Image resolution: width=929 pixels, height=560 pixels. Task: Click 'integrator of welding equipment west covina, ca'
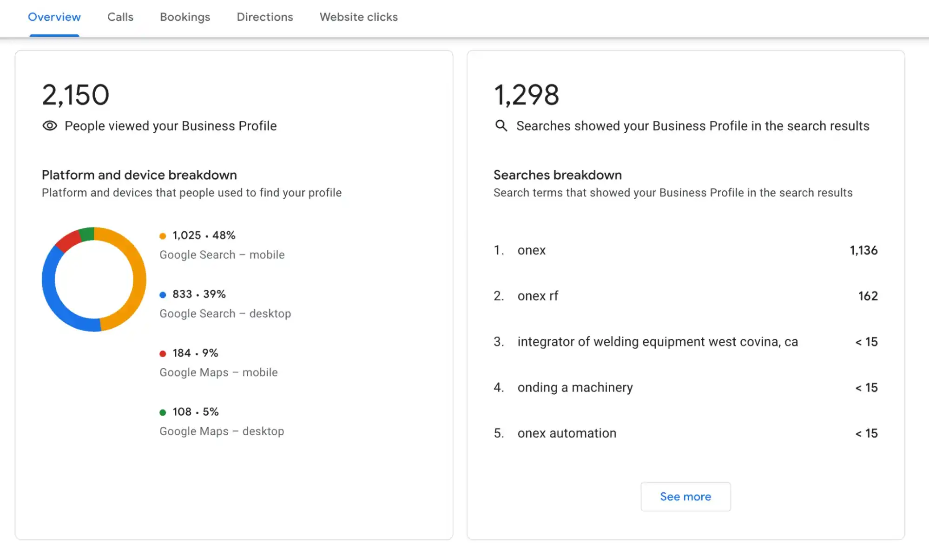(658, 342)
